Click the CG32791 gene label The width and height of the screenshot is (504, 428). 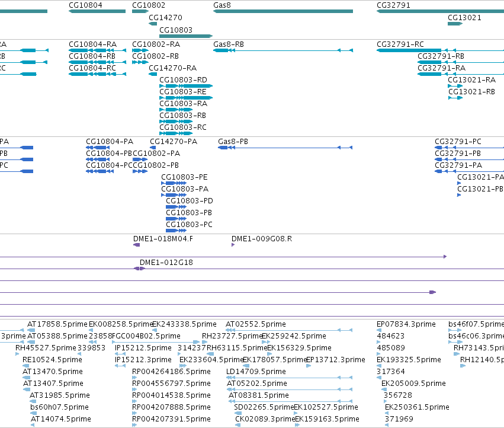[x=393, y=5]
